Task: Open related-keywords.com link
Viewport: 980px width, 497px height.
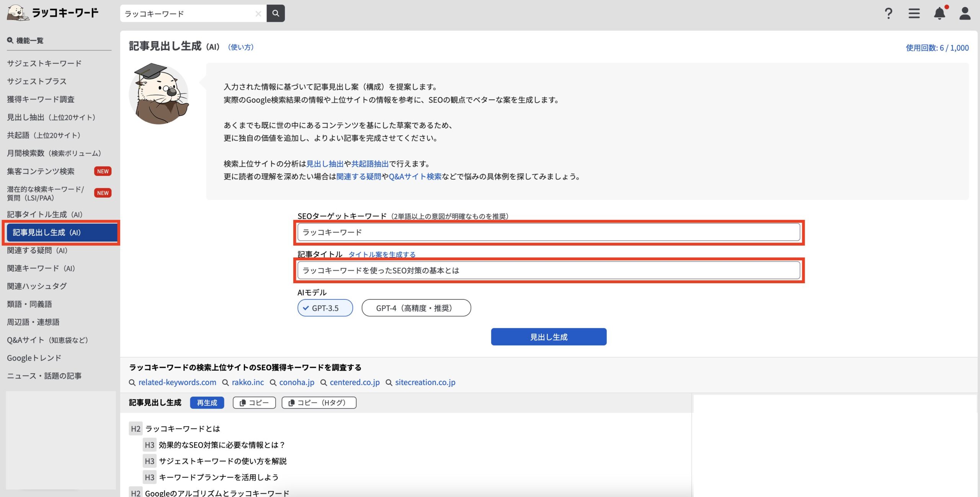Action: [177, 382]
